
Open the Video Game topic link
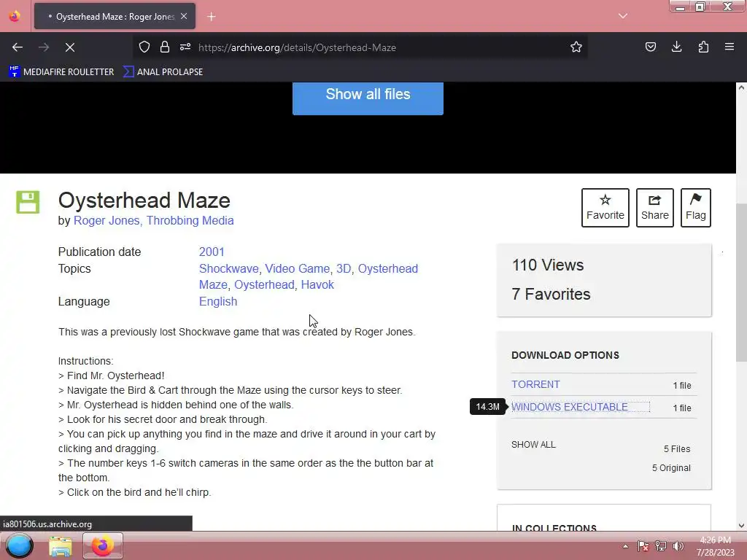(298, 268)
